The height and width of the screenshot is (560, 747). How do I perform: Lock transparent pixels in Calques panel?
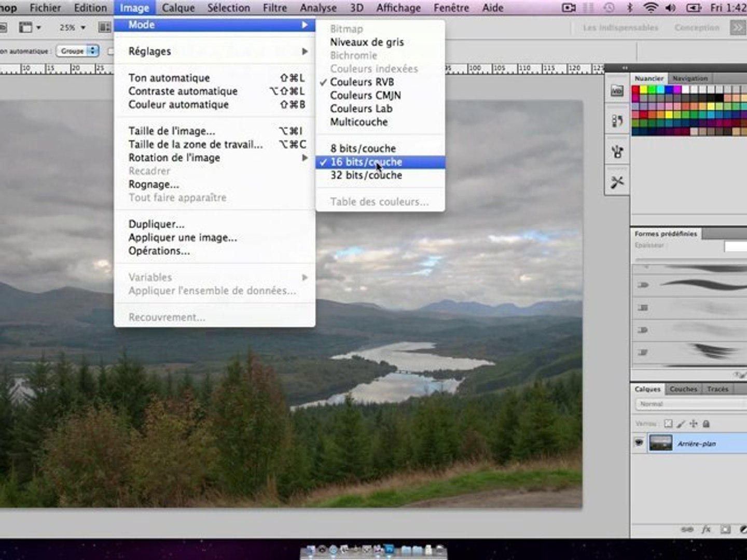tap(668, 424)
